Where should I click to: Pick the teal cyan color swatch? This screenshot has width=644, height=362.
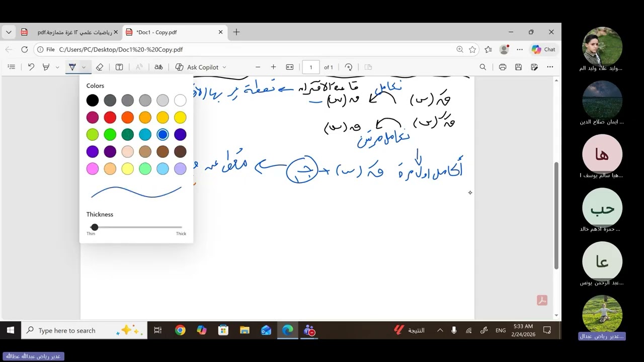(145, 134)
